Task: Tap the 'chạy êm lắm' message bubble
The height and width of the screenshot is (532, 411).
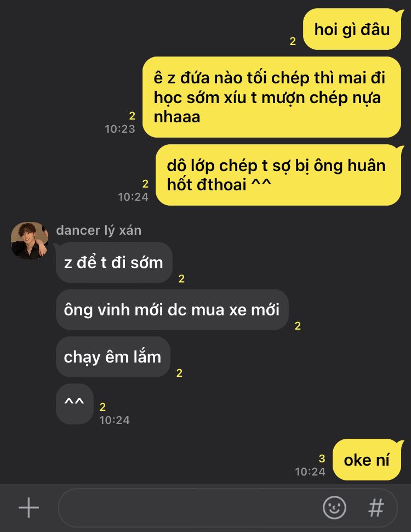Action: click(x=113, y=357)
